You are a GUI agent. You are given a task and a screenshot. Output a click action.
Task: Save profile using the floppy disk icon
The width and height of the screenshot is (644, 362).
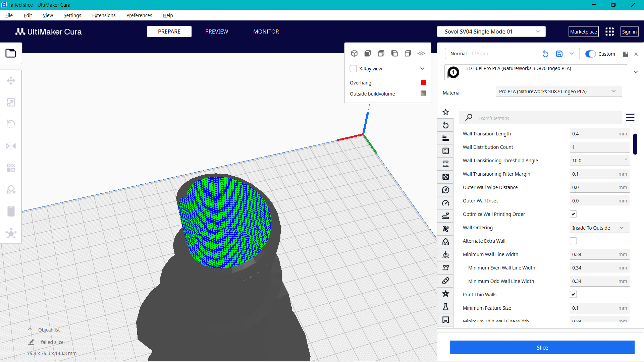(559, 54)
